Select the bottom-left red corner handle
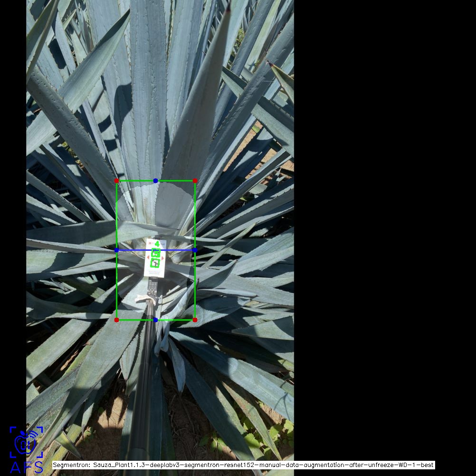Image resolution: width=476 pixels, height=476 pixels. [x=117, y=320]
